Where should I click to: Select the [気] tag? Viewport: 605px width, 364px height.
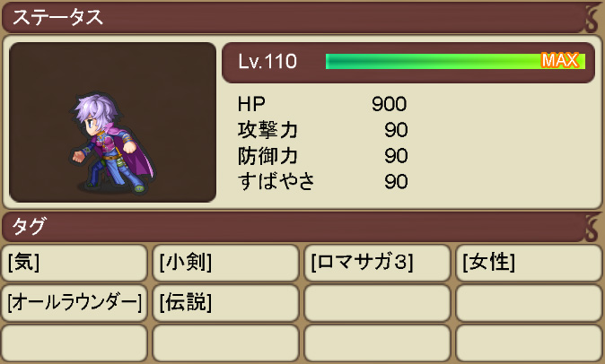click(75, 263)
